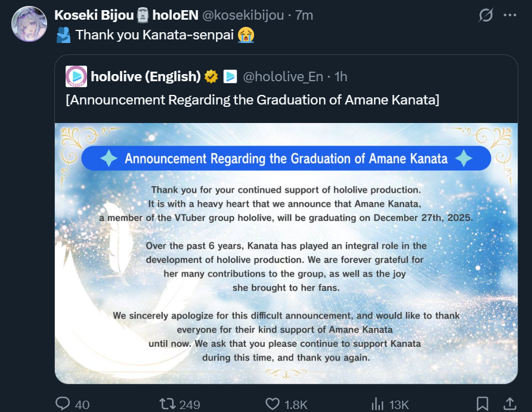Enlarge the graduation announcement image
Image resolution: width=532 pixels, height=412 pixels.
click(286, 253)
